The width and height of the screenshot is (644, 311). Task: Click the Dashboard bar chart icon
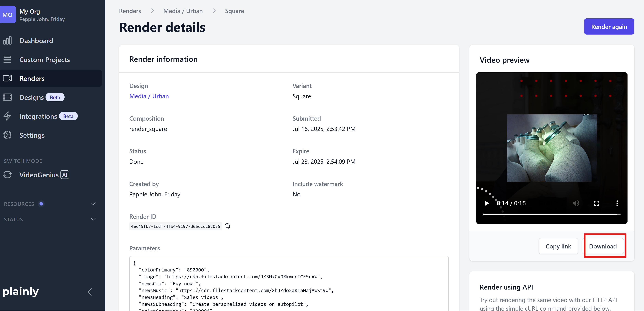point(8,41)
